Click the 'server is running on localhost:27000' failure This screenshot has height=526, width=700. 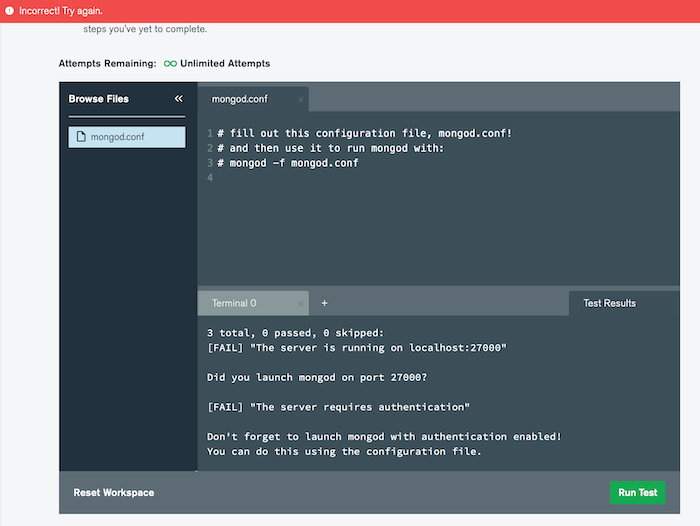point(357,348)
